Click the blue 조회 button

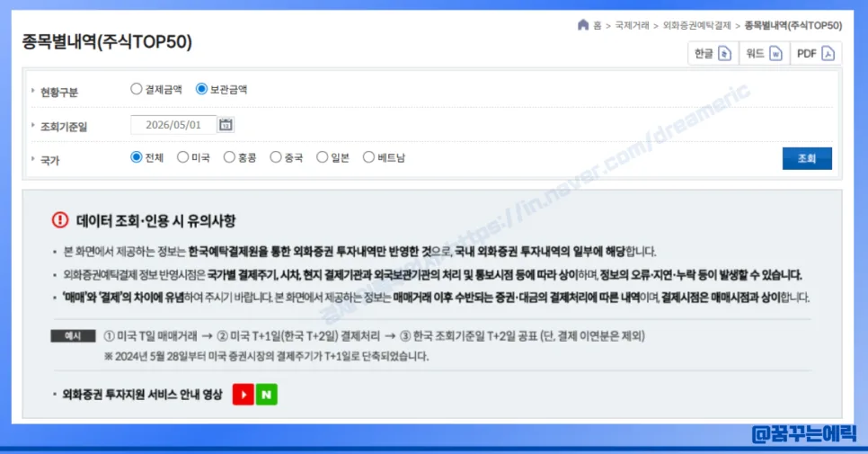(x=807, y=158)
